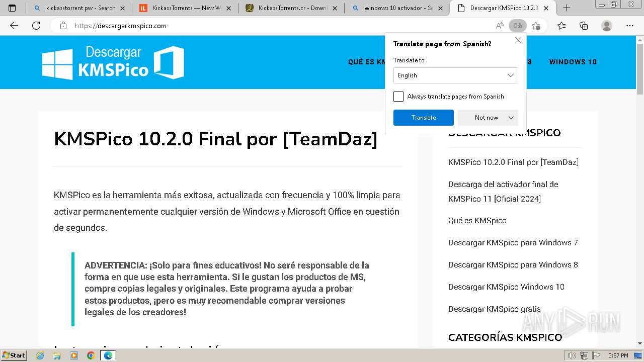
Task: Click the network icon in system tray
Action: pyautogui.click(x=584, y=355)
